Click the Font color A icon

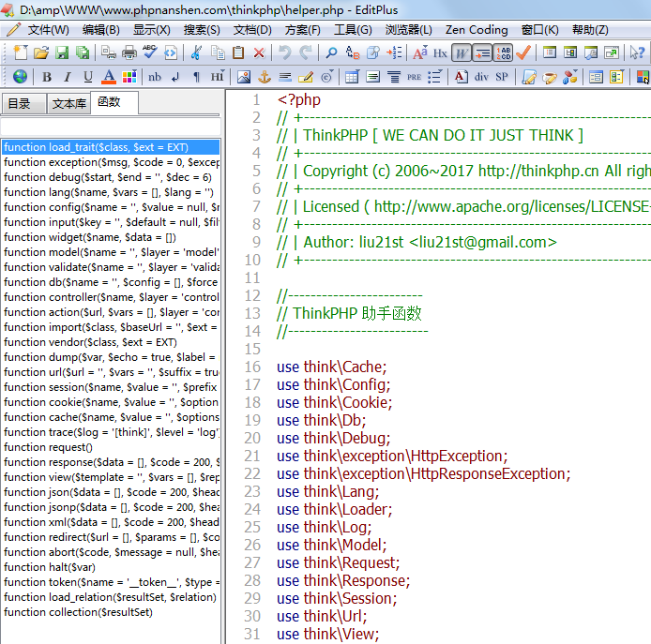click(109, 77)
